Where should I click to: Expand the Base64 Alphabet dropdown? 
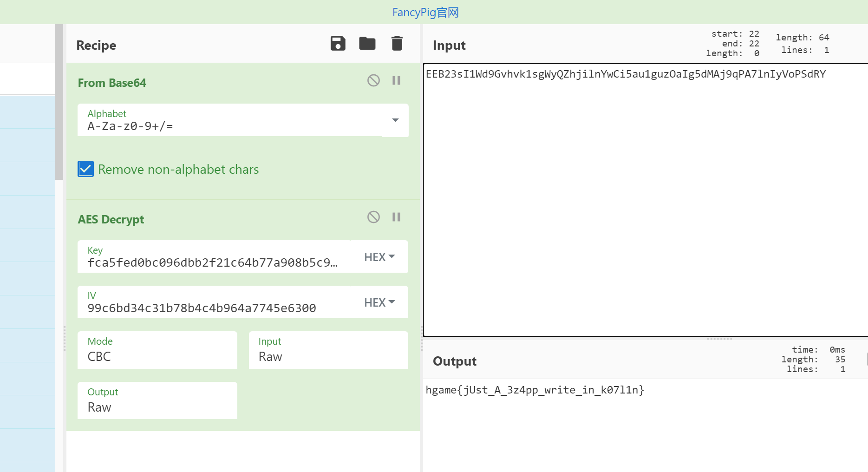[395, 120]
